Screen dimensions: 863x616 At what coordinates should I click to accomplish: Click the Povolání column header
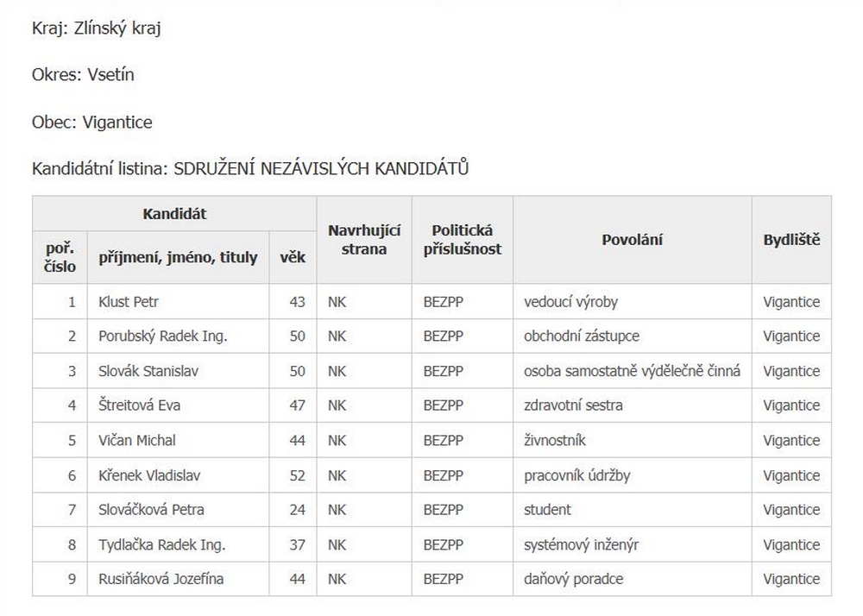[632, 240]
